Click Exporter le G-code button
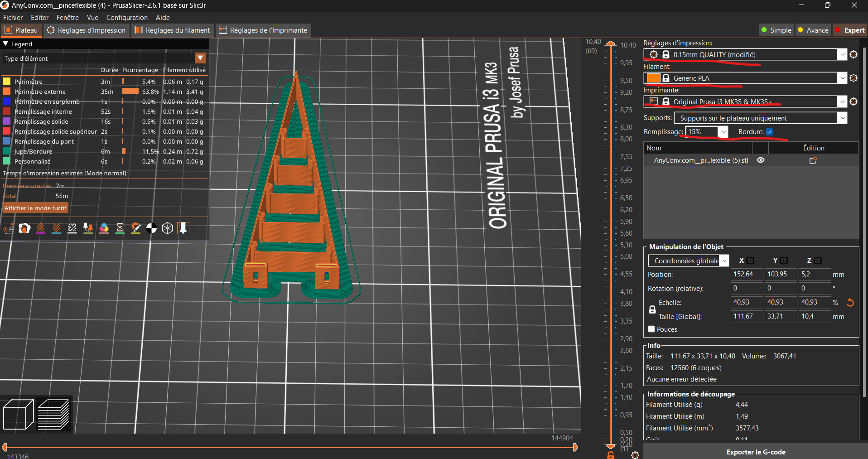The width and height of the screenshot is (868, 459). (x=756, y=452)
